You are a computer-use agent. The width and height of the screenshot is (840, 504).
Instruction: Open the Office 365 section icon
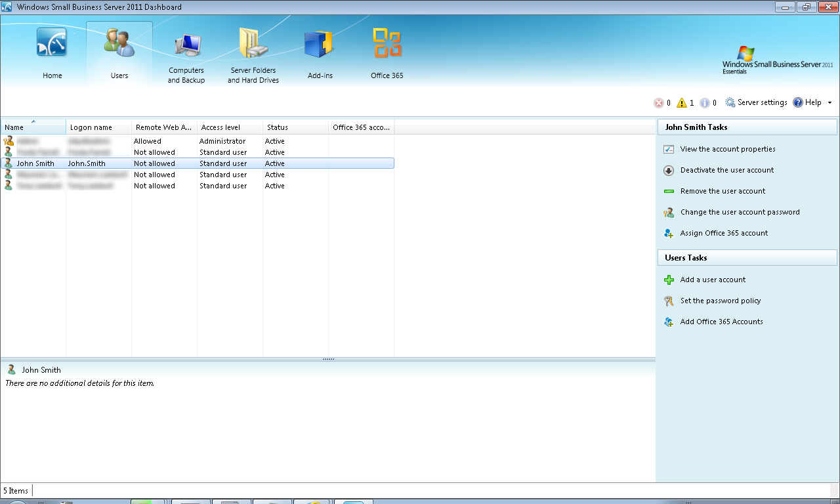coord(387,43)
